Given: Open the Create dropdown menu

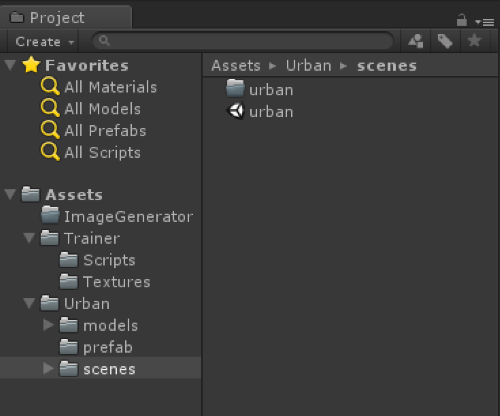Looking at the screenshot, I should tap(43, 42).
